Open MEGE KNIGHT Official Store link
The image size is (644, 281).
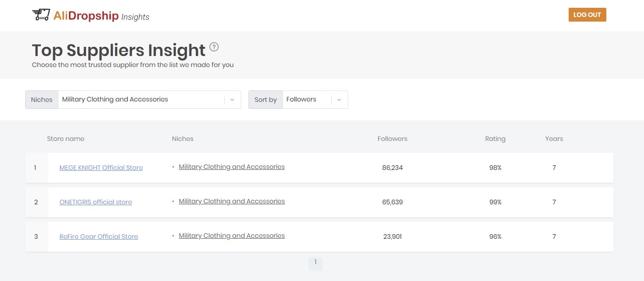[x=101, y=168]
